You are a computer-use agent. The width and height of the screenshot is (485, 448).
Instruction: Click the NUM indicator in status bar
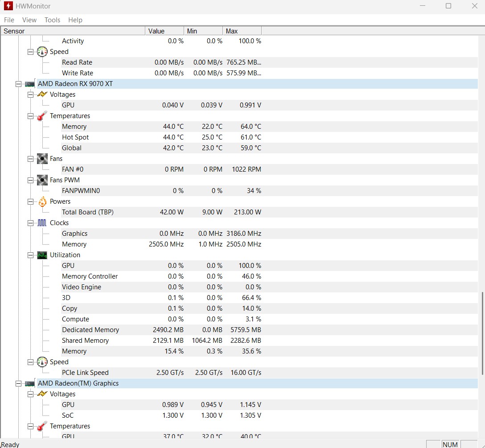tap(450, 444)
